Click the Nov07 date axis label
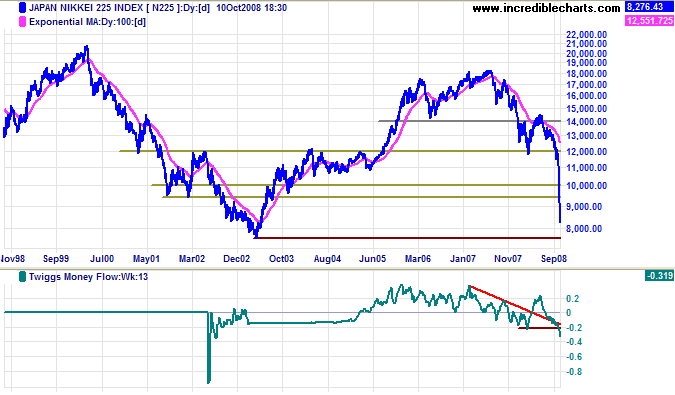 click(508, 259)
